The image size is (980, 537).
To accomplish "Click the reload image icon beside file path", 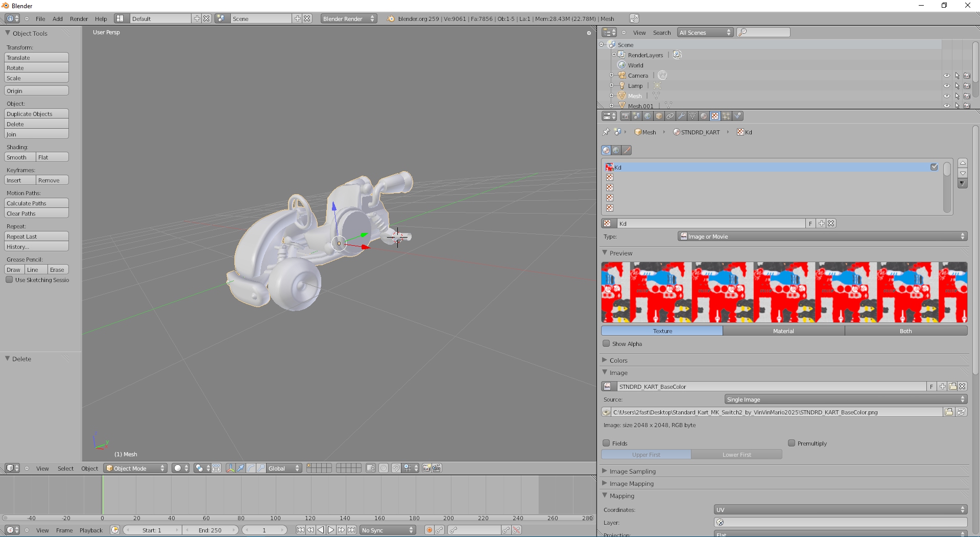I will [962, 412].
